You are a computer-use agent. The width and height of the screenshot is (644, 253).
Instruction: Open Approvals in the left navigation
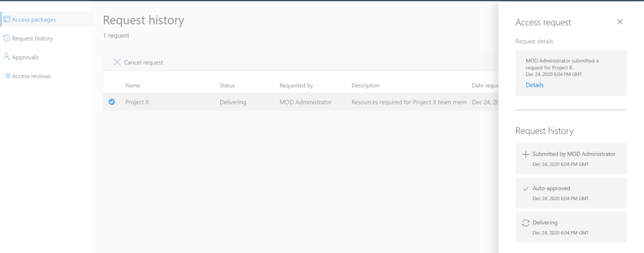click(x=25, y=57)
